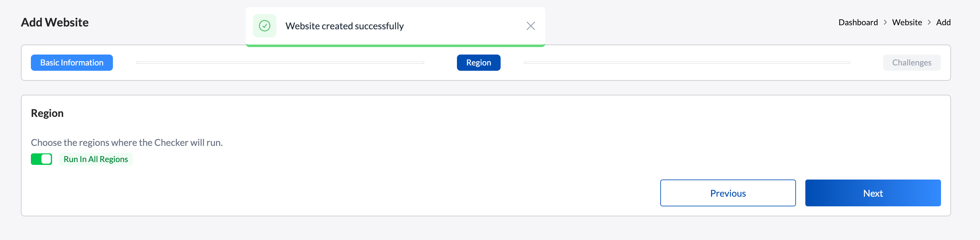Click the progress line between Region and Challenges
980x240 pixels.
click(x=687, y=63)
